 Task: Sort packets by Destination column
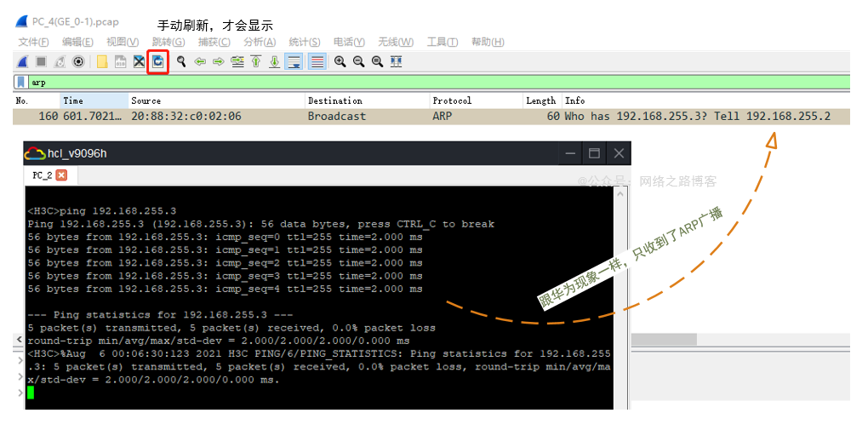tap(367, 100)
